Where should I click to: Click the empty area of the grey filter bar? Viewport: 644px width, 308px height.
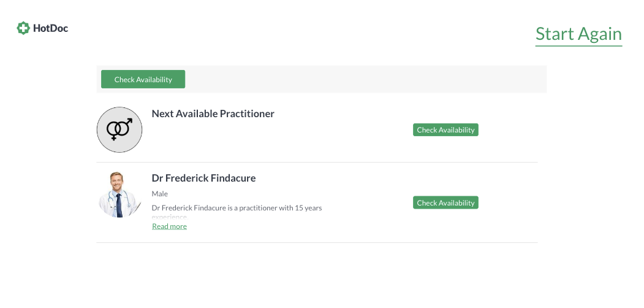click(x=366, y=79)
